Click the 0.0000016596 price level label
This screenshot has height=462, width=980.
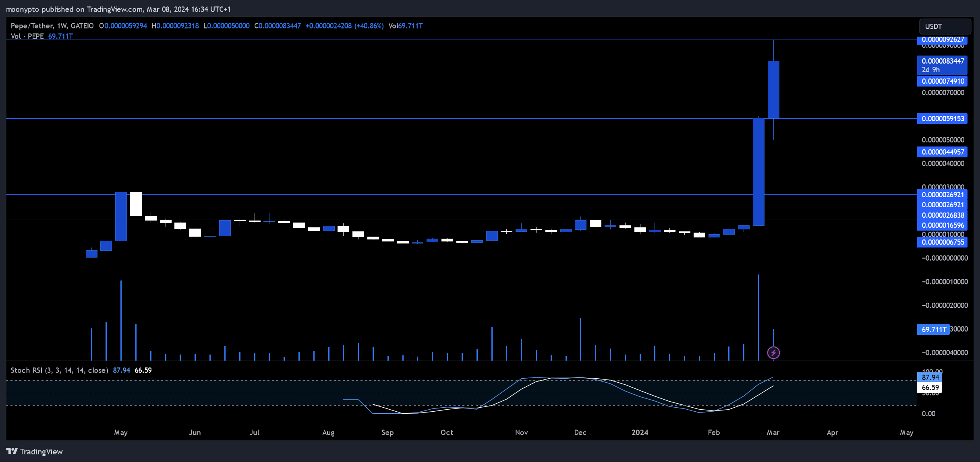click(x=943, y=225)
